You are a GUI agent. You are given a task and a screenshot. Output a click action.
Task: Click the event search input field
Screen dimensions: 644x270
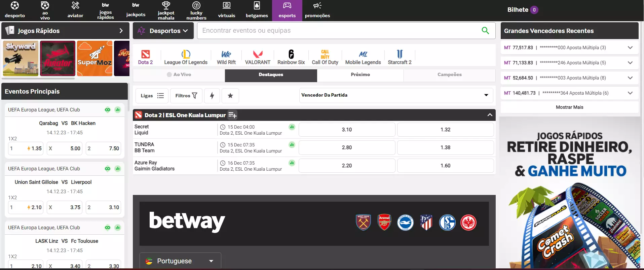pyautogui.click(x=336, y=31)
